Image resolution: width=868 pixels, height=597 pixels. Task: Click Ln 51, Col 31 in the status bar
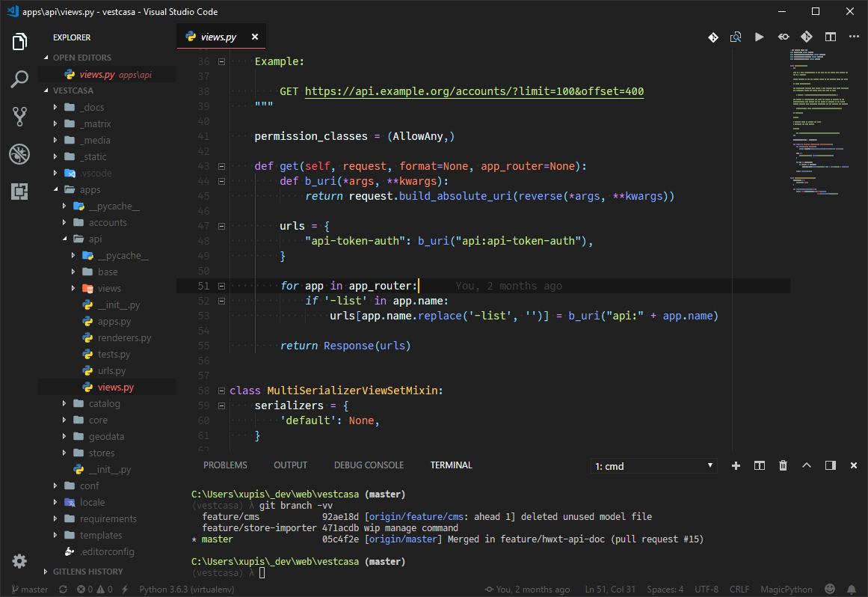610,589
